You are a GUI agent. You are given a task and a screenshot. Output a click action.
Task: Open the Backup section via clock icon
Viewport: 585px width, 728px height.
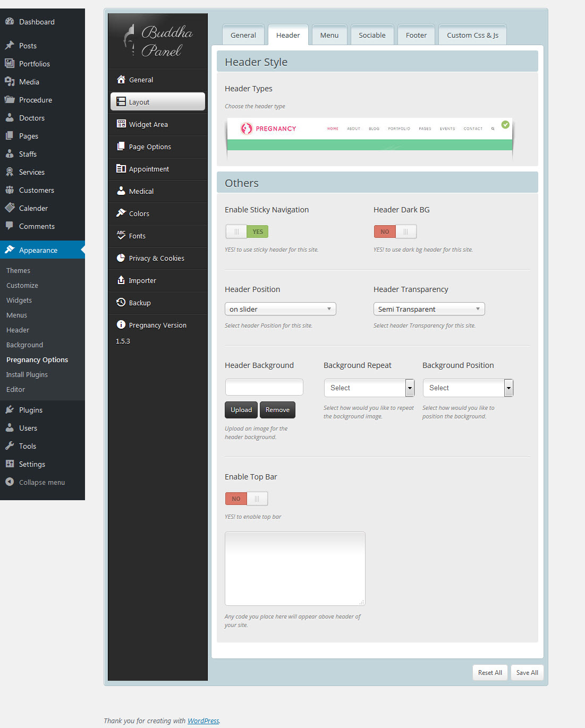(122, 302)
